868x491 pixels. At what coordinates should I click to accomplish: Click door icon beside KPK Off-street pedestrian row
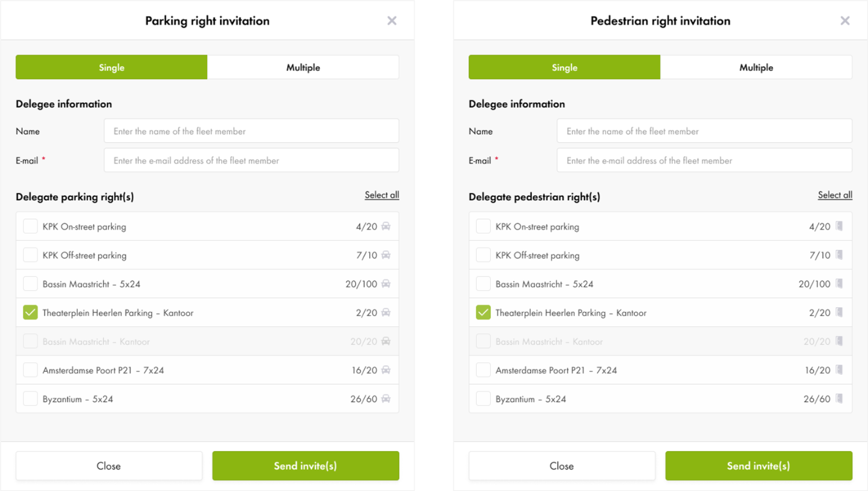tap(839, 254)
